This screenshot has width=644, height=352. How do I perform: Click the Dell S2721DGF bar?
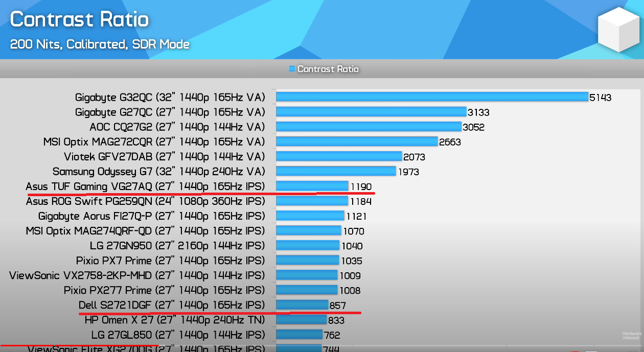pyautogui.click(x=302, y=305)
